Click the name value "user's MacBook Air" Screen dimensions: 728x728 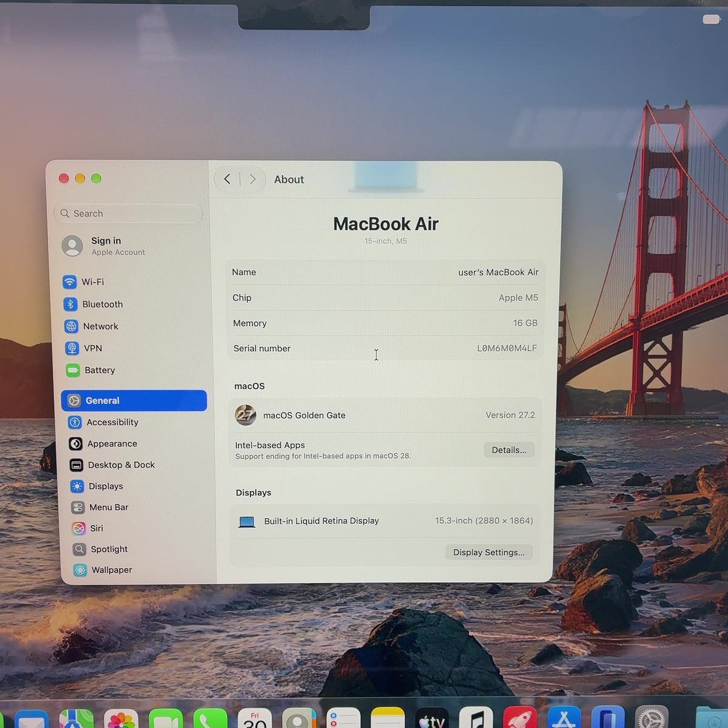coord(498,272)
